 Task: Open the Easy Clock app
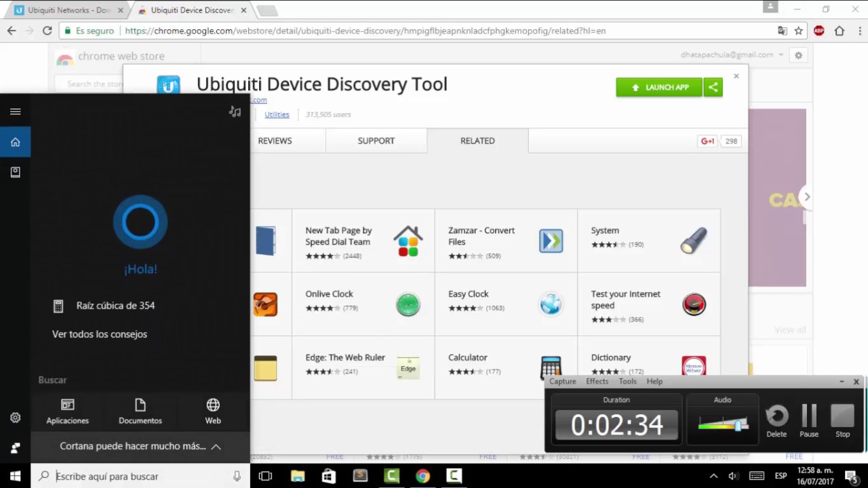506,304
